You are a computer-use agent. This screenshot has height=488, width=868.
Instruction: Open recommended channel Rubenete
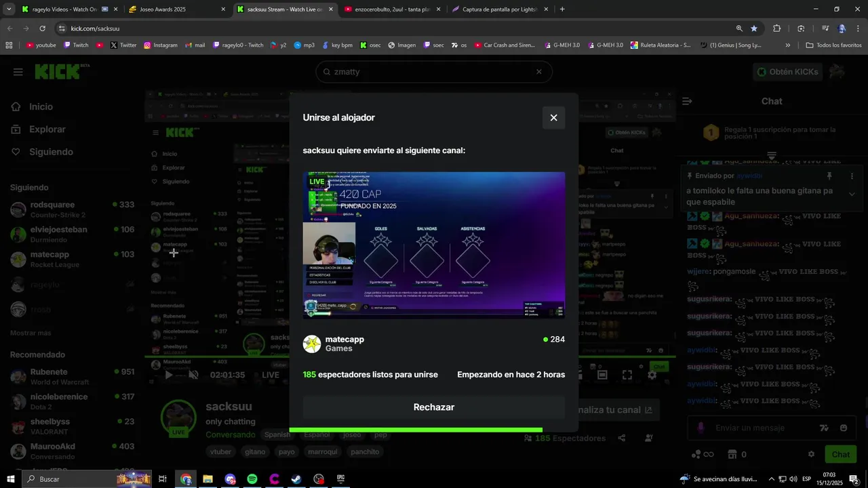point(72,376)
